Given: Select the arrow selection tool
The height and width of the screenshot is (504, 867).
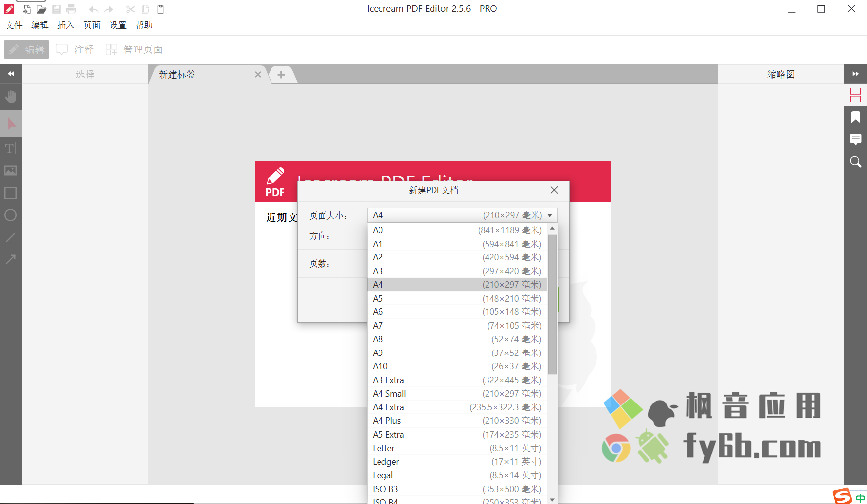Looking at the screenshot, I should (11, 124).
